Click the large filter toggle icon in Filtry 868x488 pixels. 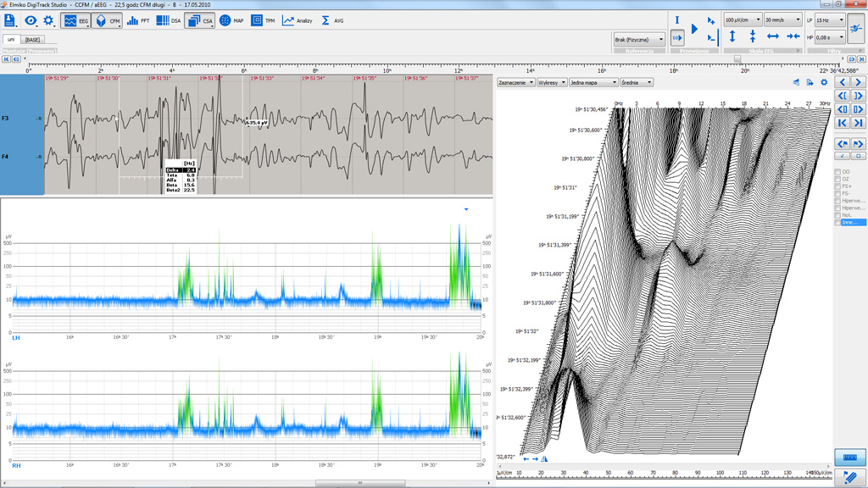[x=856, y=28]
